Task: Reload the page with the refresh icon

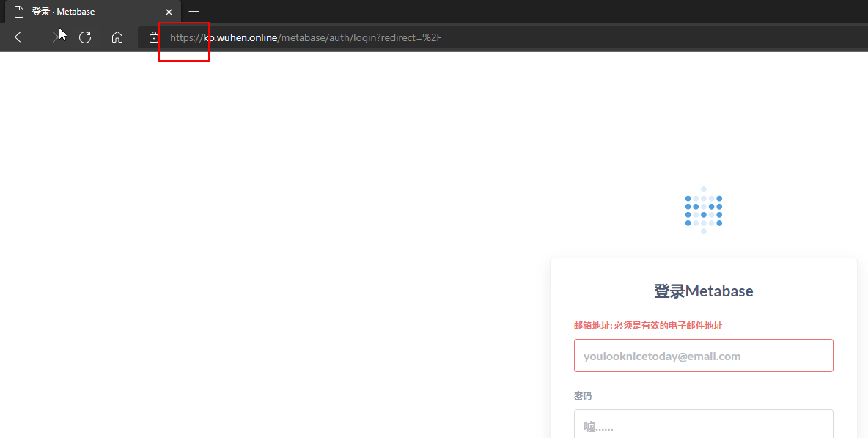Action: click(85, 37)
